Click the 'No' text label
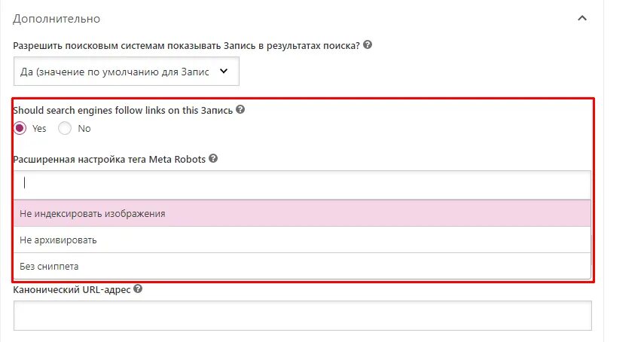The width and height of the screenshot is (644, 342). (84, 129)
